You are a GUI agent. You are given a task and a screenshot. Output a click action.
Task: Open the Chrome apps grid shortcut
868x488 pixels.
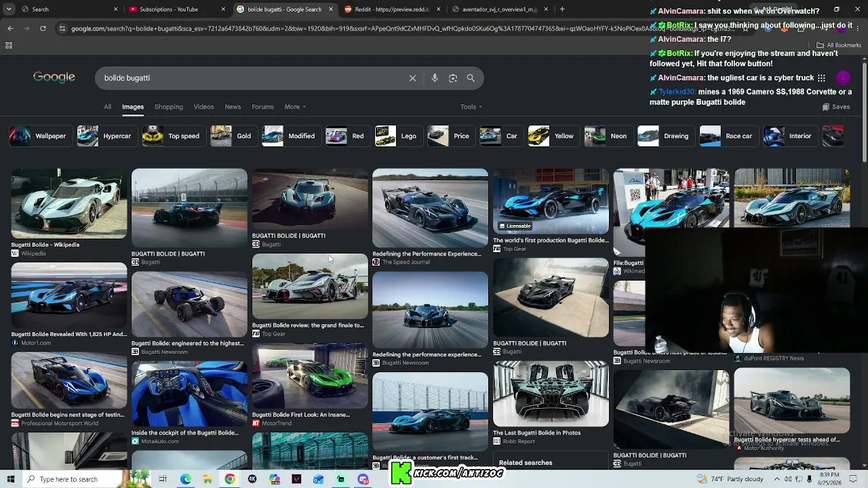click(x=9, y=45)
